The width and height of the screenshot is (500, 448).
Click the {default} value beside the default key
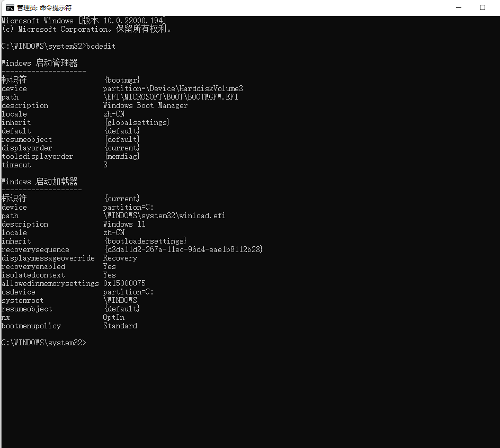coord(122,131)
